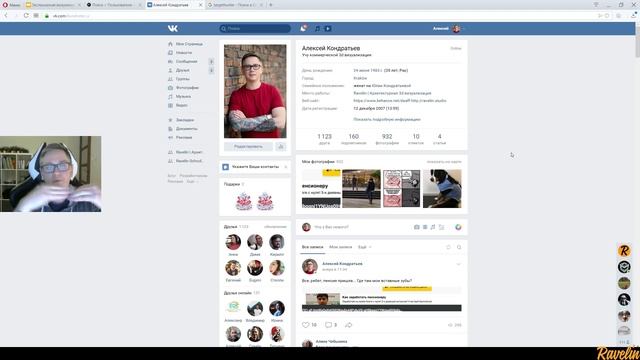This screenshot has width=640, height=360.
Task: Open the comic strip photo thumbnail
Action: [402, 189]
